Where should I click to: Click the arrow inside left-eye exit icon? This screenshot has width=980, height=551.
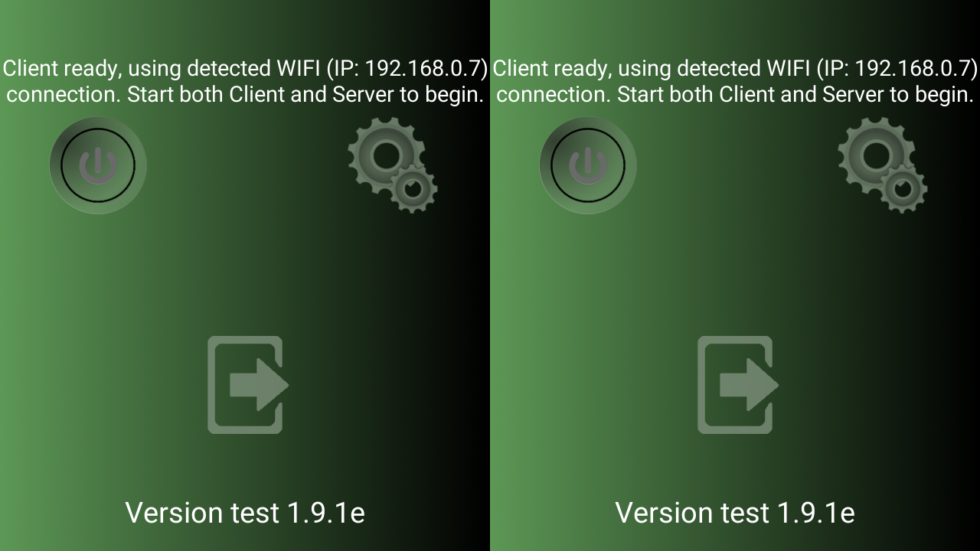tap(260, 385)
